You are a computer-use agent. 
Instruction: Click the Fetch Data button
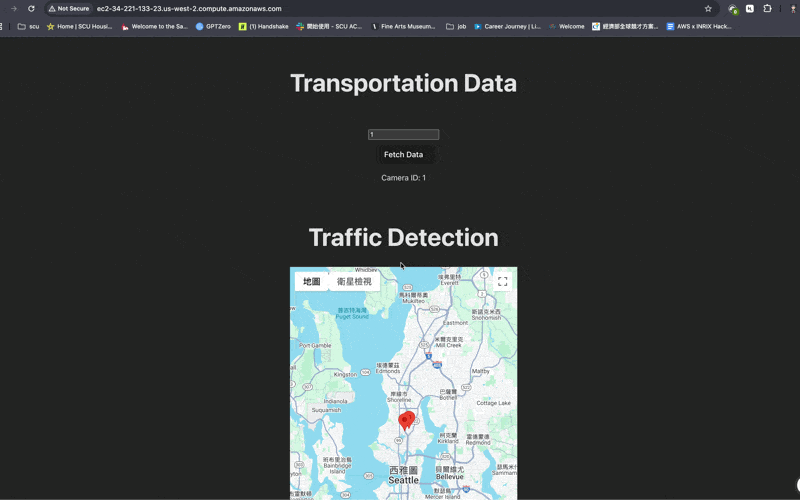click(404, 155)
